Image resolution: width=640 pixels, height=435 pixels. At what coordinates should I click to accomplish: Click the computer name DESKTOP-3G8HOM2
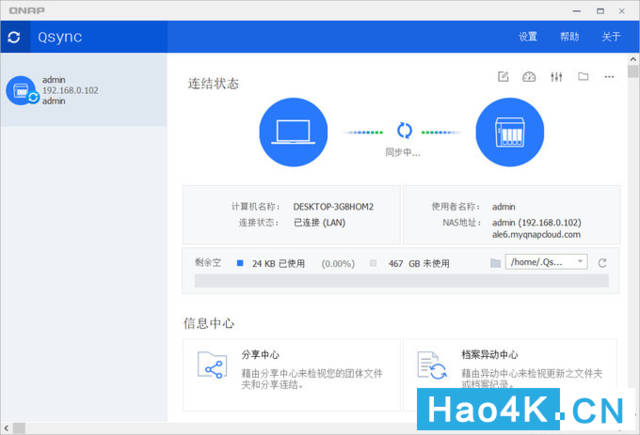(x=333, y=207)
